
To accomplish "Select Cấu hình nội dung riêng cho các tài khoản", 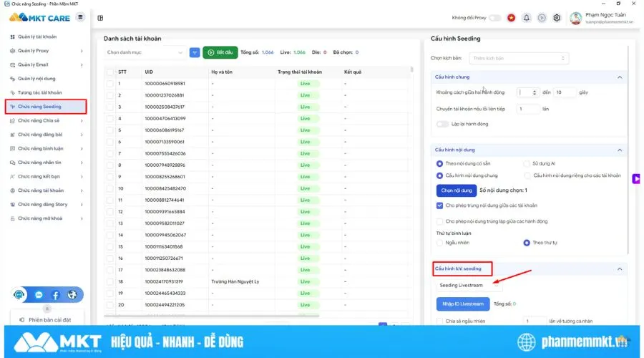I will 527,175.
